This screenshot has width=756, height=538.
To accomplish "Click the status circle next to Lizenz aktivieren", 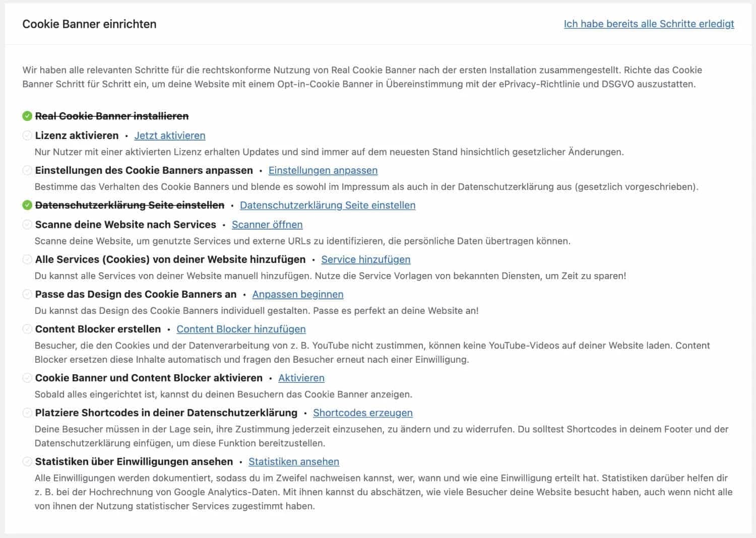I will coord(27,136).
